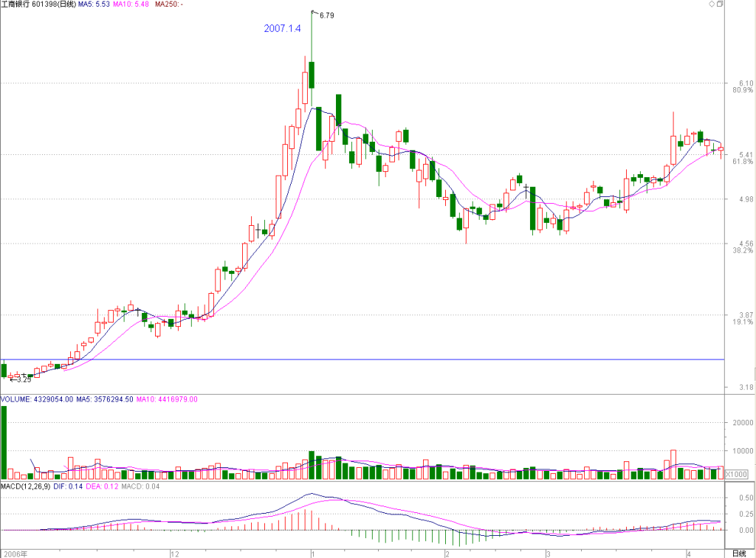The image size is (756, 558).
Task: Open the MACD(12,26,9) indicator parameters
Action: (26, 486)
